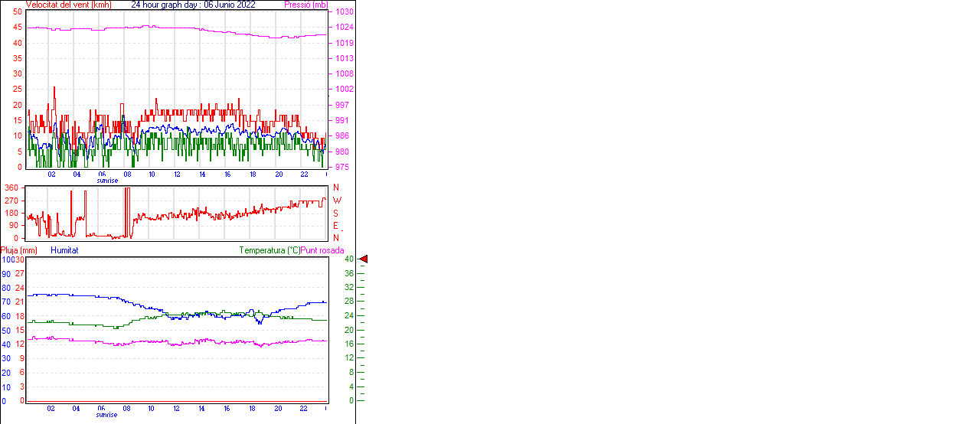980x424 pixels.
Task: Click the 50 value on wind speed axis
Action: point(18,11)
